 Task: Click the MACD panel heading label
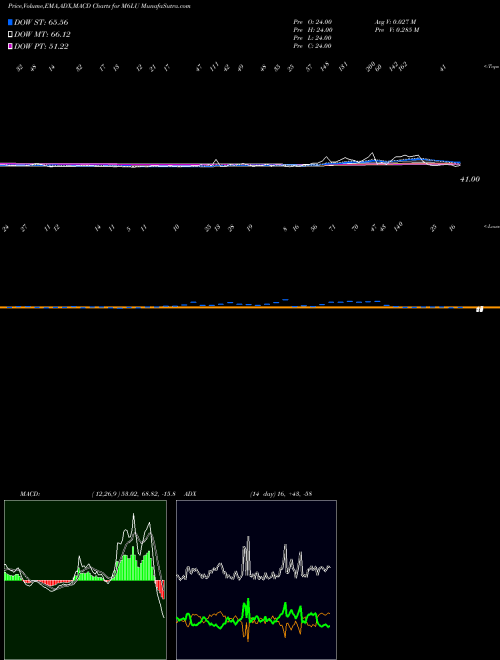[x=30, y=494]
